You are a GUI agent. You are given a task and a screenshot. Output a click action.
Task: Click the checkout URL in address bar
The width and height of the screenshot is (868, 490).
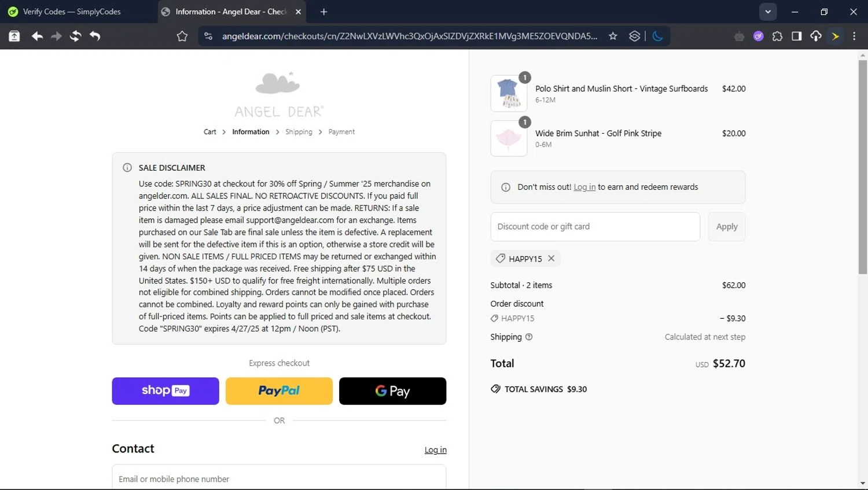[410, 36]
